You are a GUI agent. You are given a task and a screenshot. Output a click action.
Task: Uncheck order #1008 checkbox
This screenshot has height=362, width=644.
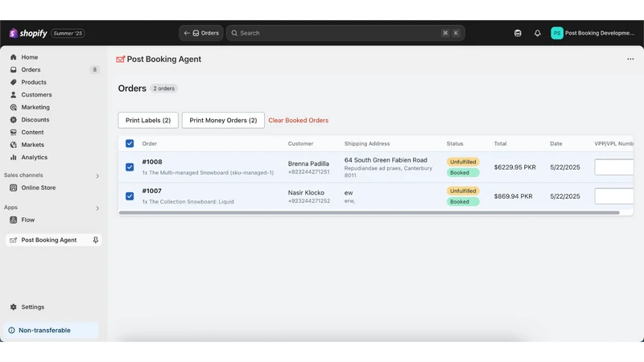tap(130, 167)
